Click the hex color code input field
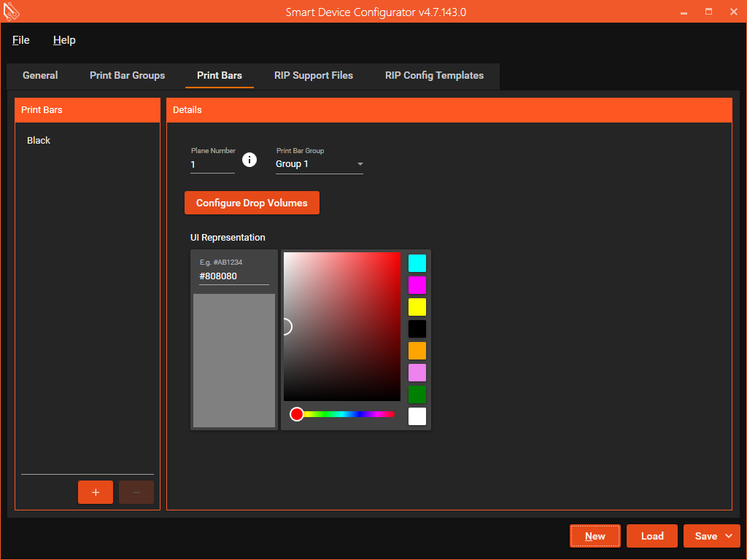This screenshot has height=560, width=747. pyautogui.click(x=233, y=276)
